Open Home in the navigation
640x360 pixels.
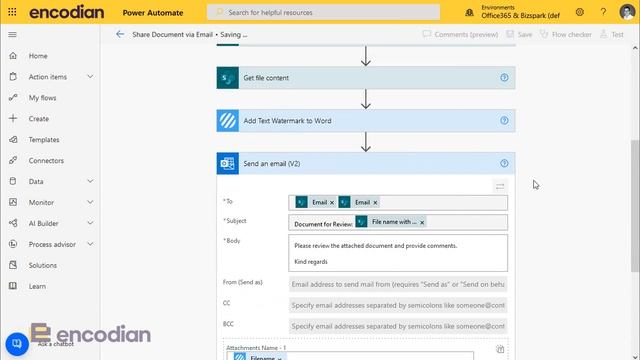click(38, 56)
